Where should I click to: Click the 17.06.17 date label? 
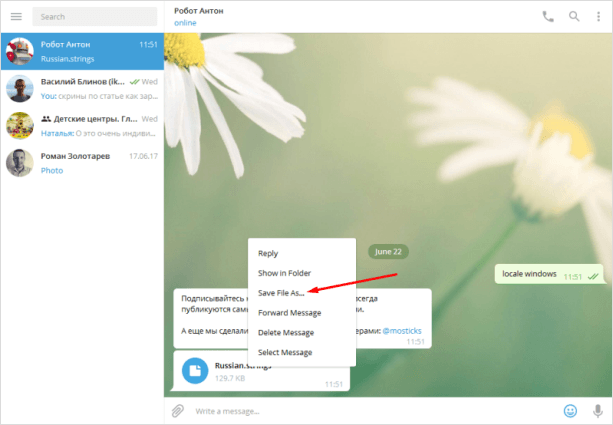[143, 156]
